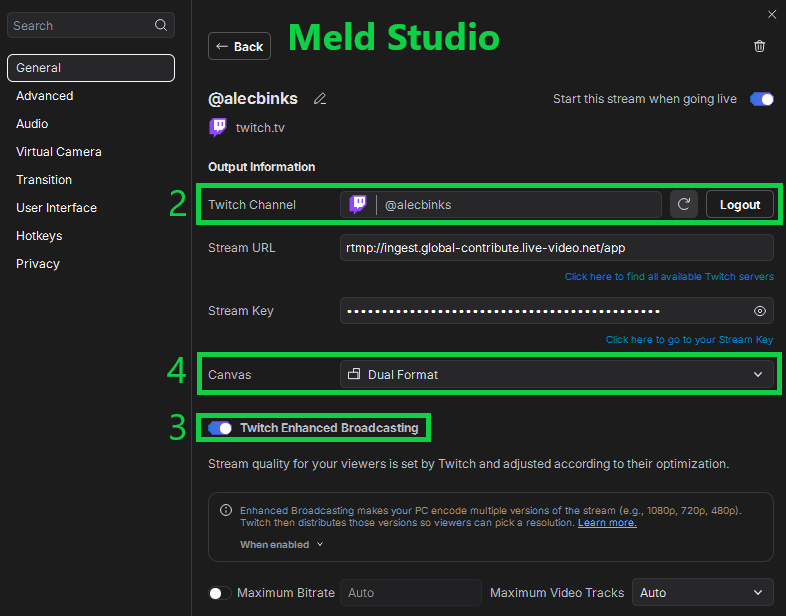Select the General settings section
786x616 pixels.
click(x=91, y=68)
